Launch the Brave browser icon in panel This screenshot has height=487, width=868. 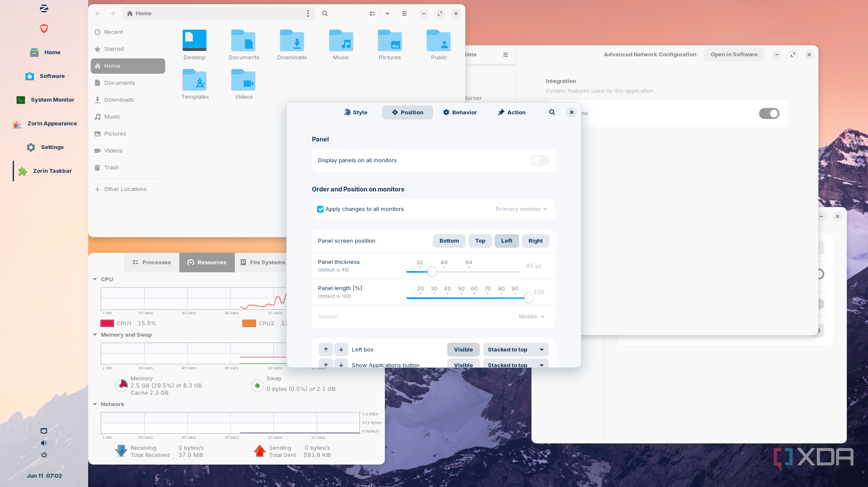pos(44,28)
